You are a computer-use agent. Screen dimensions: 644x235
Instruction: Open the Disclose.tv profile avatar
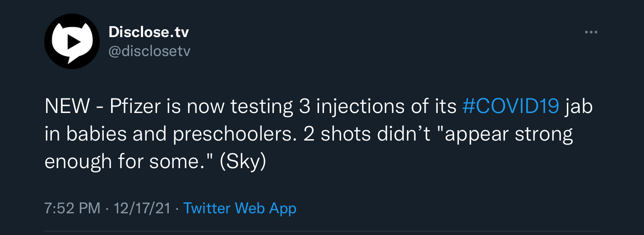point(72,42)
